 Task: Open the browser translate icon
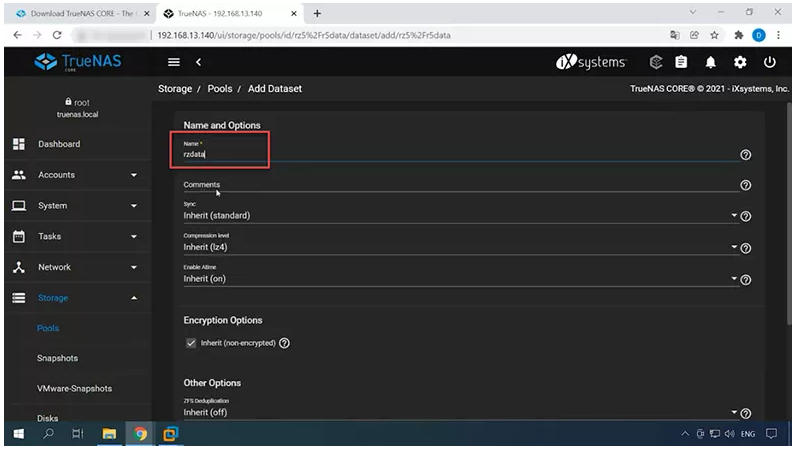(x=675, y=35)
